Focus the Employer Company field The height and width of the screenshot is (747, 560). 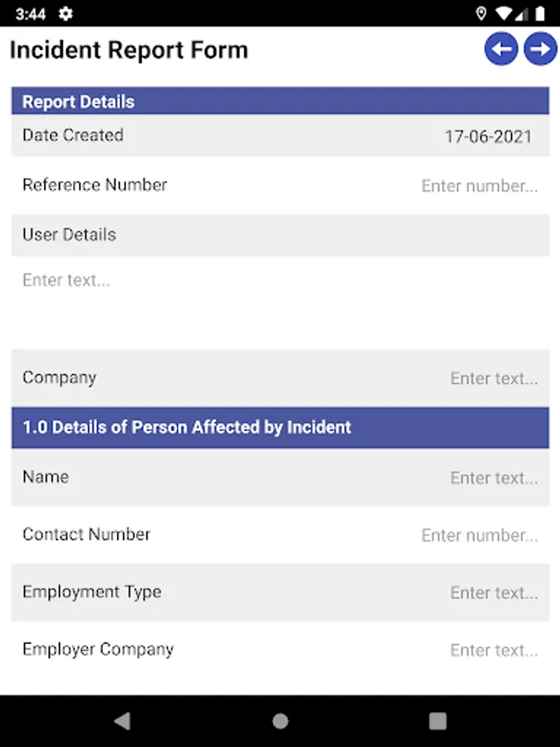(494, 650)
